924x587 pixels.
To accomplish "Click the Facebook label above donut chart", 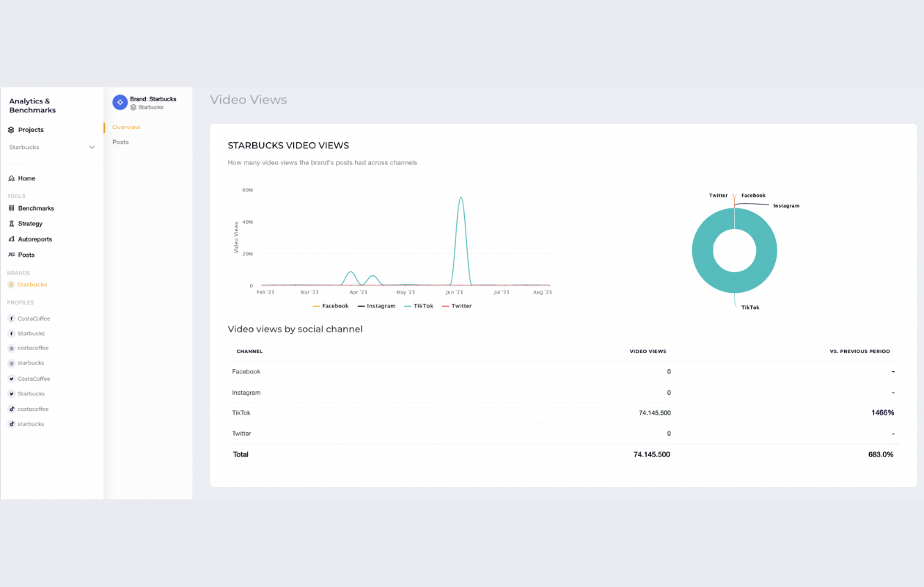I will click(x=753, y=196).
